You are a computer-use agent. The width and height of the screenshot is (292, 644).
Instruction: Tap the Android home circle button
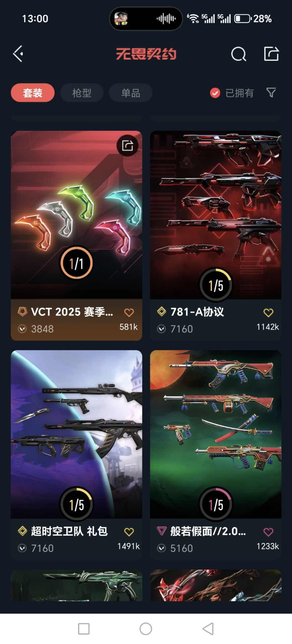point(146,629)
